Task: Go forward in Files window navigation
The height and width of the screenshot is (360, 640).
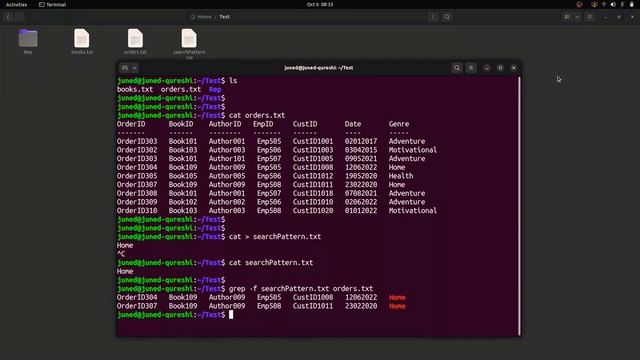Action: [x=20, y=17]
